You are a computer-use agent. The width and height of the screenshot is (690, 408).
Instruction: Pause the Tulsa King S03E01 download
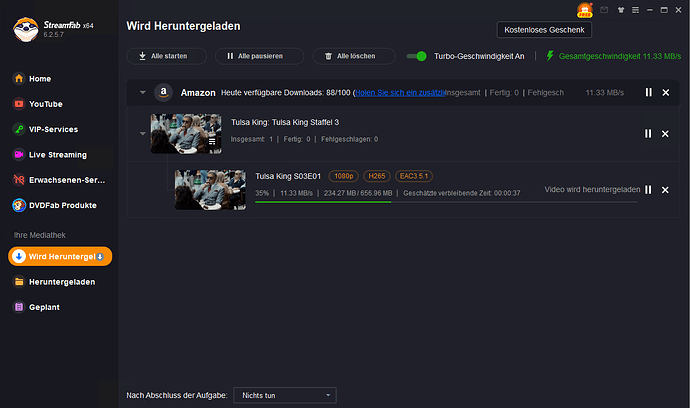click(648, 190)
